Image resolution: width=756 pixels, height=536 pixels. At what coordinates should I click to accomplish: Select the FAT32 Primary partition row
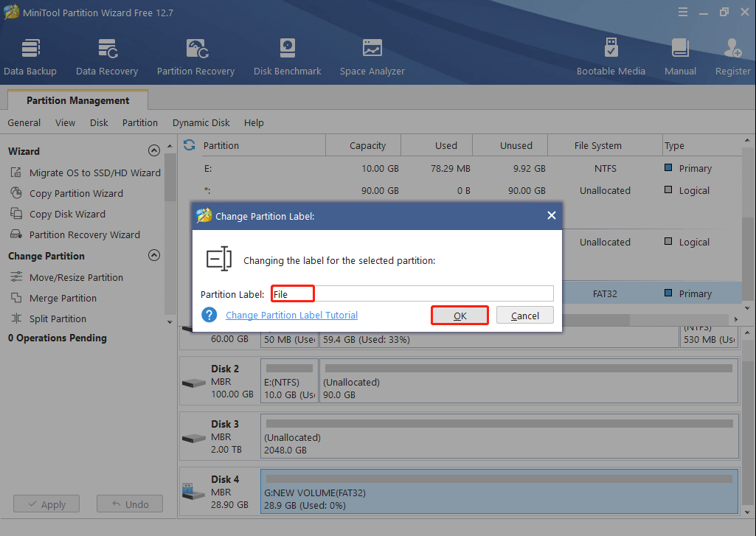click(652, 293)
